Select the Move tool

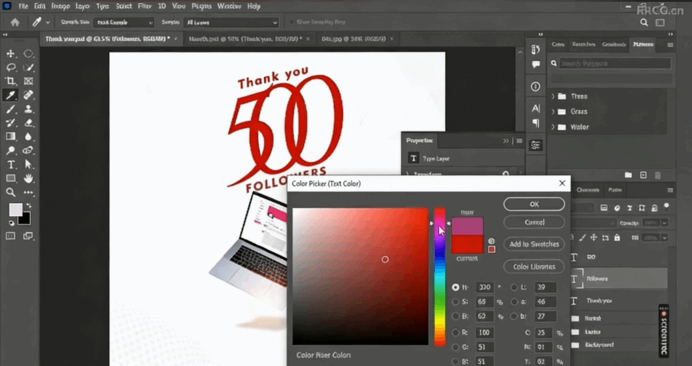pyautogui.click(x=11, y=54)
